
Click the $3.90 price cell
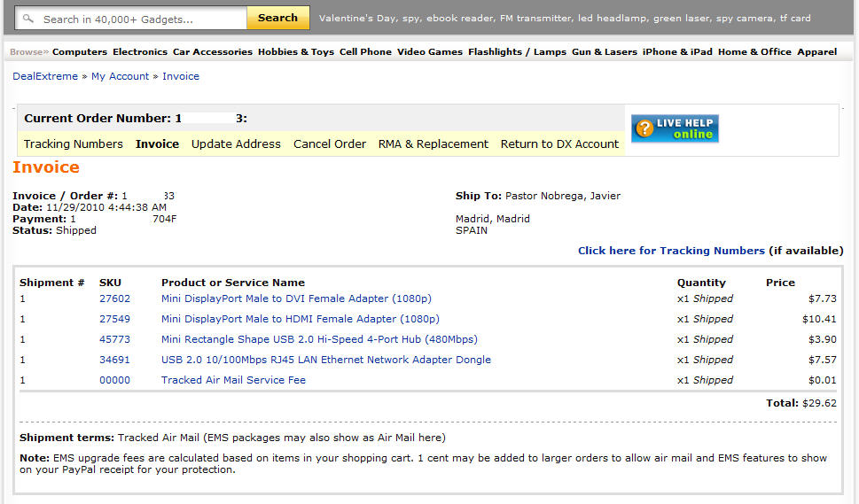(x=823, y=339)
